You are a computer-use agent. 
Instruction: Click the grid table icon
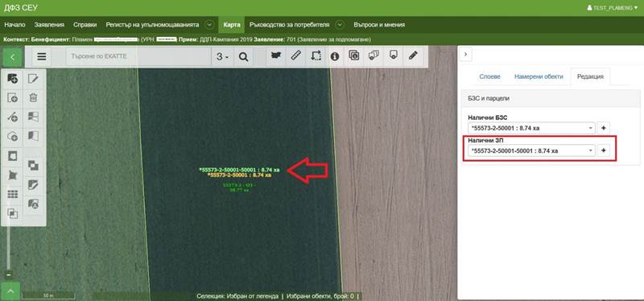tap(13, 195)
